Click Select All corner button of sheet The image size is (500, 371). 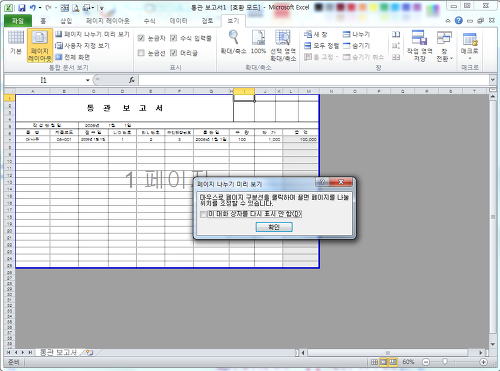[x=9, y=91]
